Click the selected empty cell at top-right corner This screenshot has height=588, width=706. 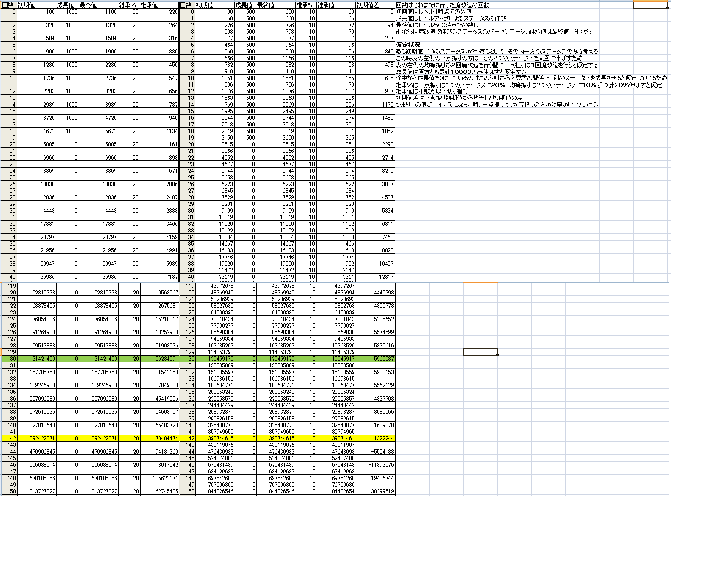point(650,5)
